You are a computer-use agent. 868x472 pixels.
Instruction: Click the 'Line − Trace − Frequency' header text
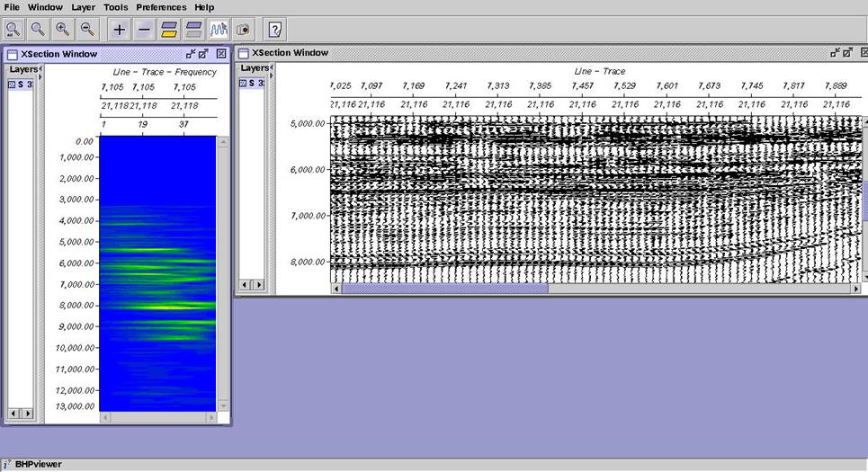tap(165, 72)
